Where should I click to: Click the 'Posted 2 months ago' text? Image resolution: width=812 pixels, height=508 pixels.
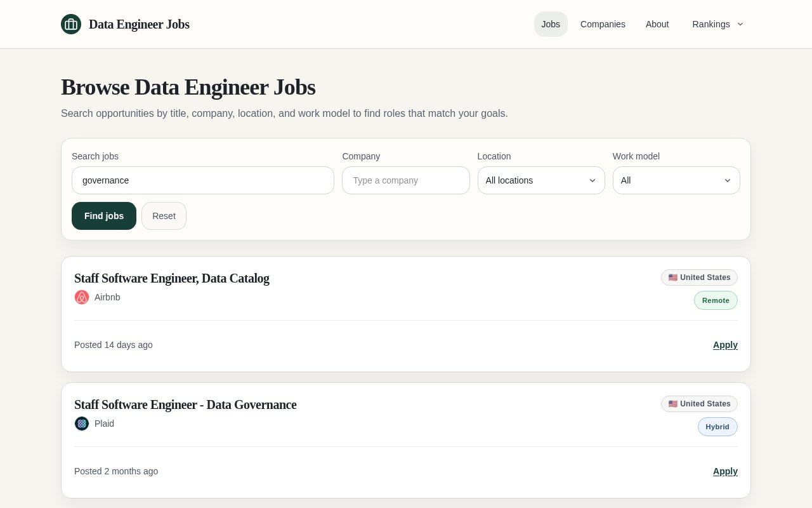click(x=116, y=471)
